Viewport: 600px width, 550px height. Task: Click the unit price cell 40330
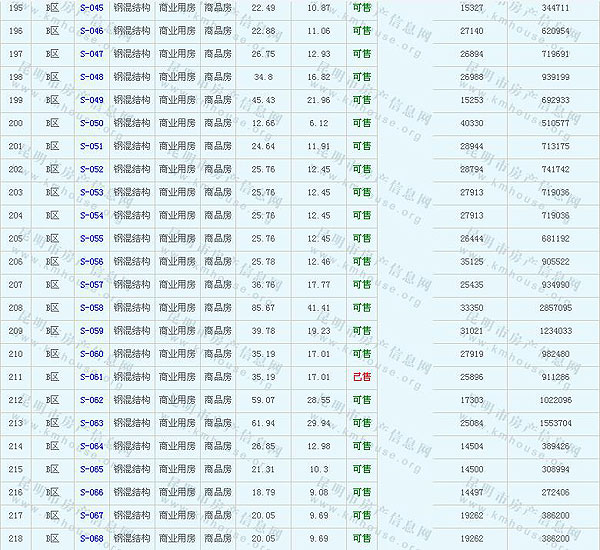point(471,123)
